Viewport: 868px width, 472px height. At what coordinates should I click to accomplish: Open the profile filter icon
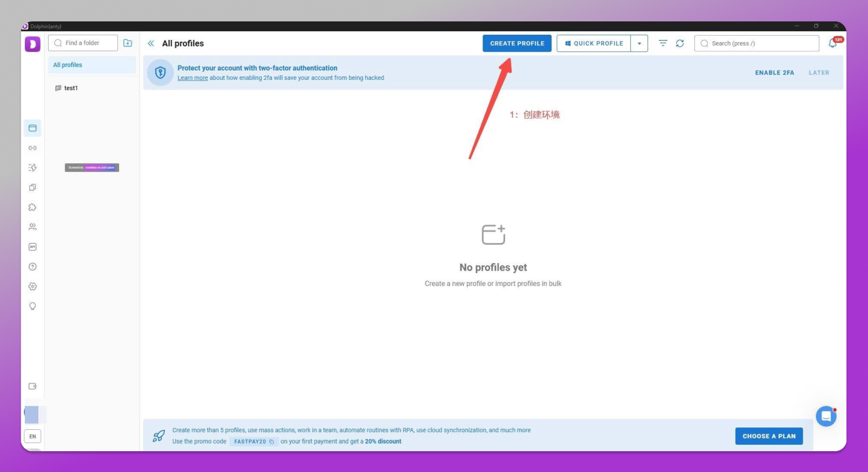(x=663, y=43)
